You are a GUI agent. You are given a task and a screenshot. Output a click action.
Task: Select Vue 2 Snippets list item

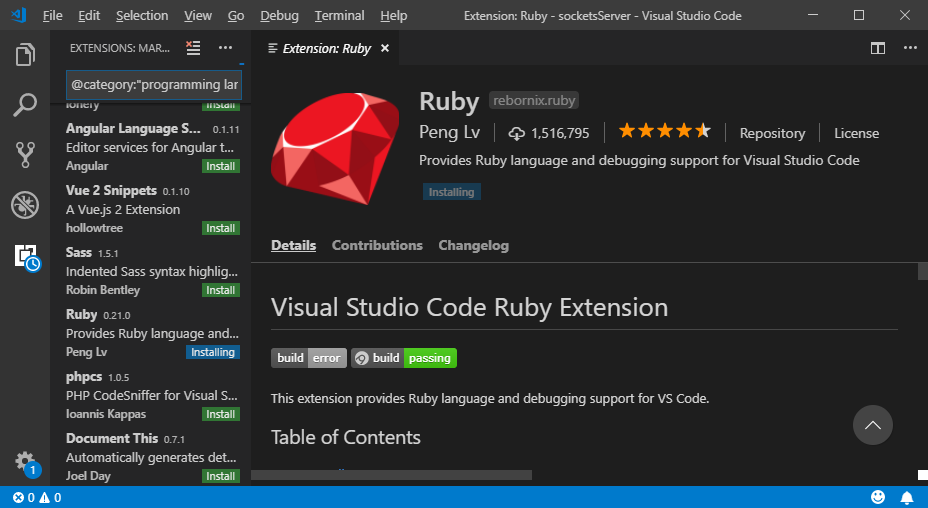point(151,209)
